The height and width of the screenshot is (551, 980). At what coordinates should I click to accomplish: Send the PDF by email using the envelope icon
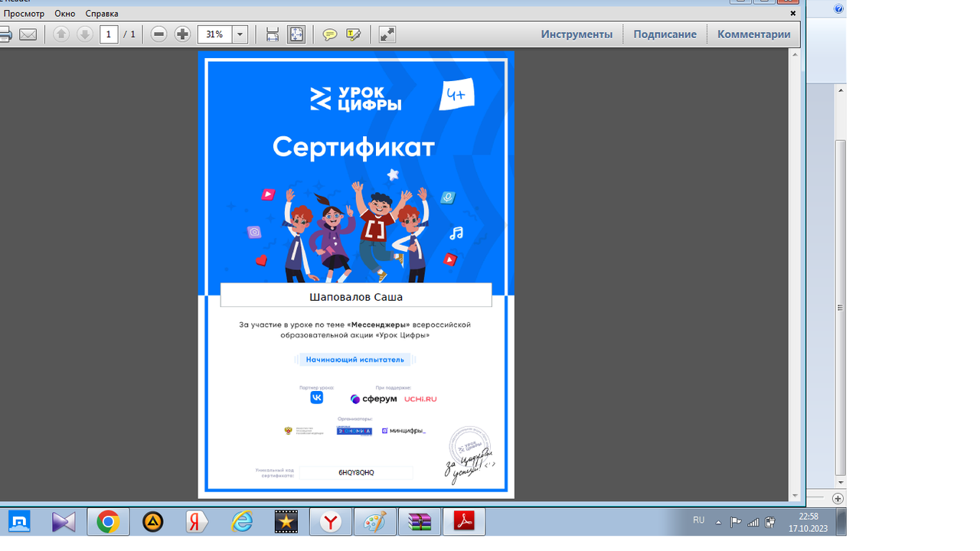click(28, 34)
